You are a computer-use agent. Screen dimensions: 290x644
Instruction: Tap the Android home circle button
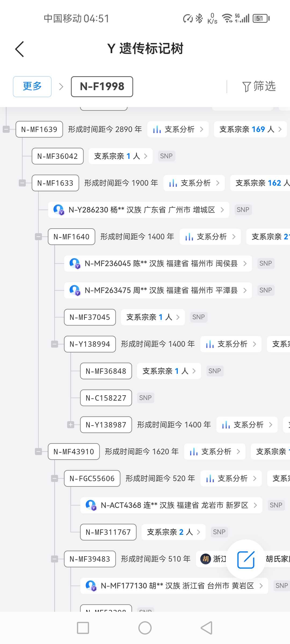click(145, 628)
